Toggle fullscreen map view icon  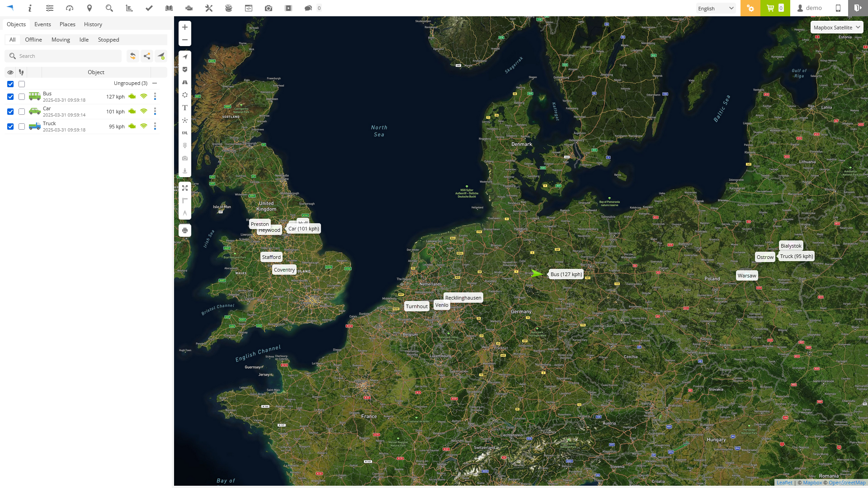(185, 188)
